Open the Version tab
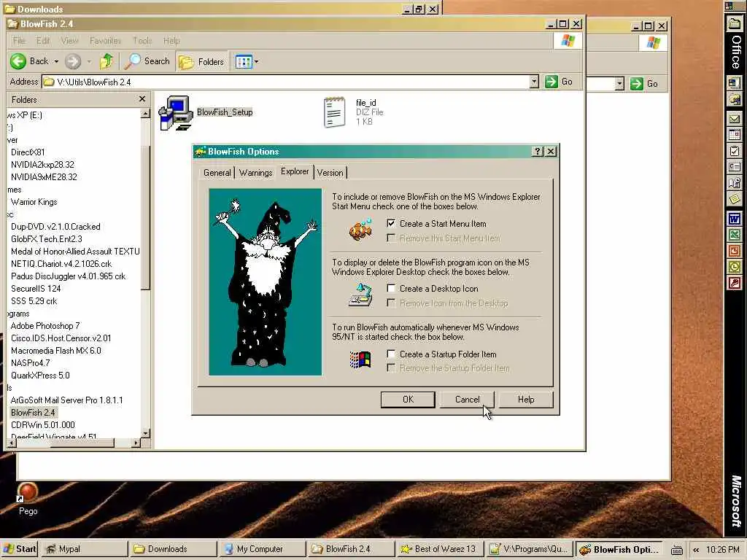Screen dimensions: 747x560 [x=330, y=172]
